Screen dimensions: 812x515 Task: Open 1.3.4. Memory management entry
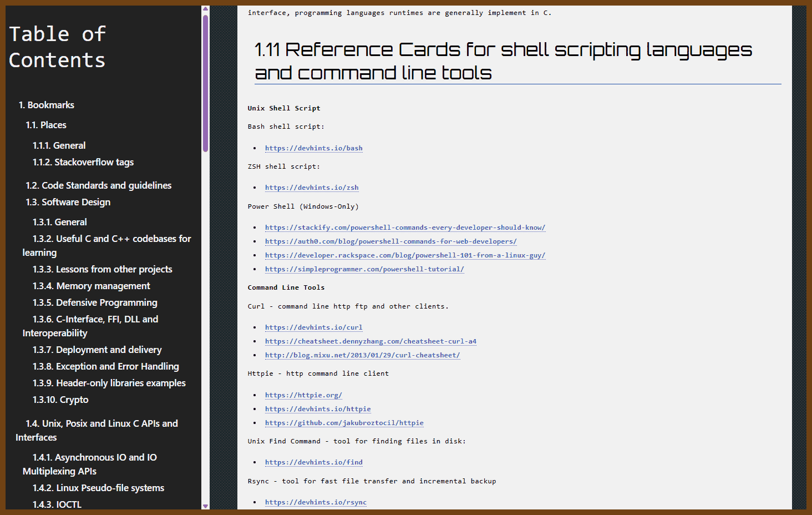coord(92,286)
